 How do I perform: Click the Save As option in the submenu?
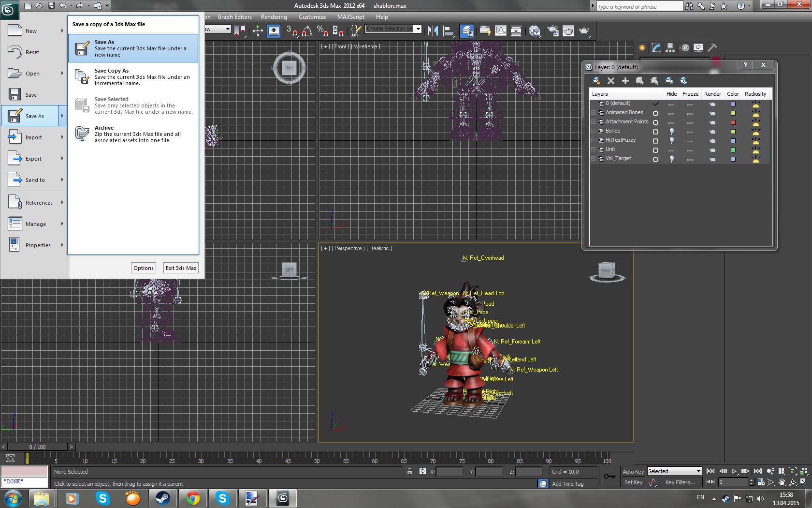pyautogui.click(x=133, y=48)
